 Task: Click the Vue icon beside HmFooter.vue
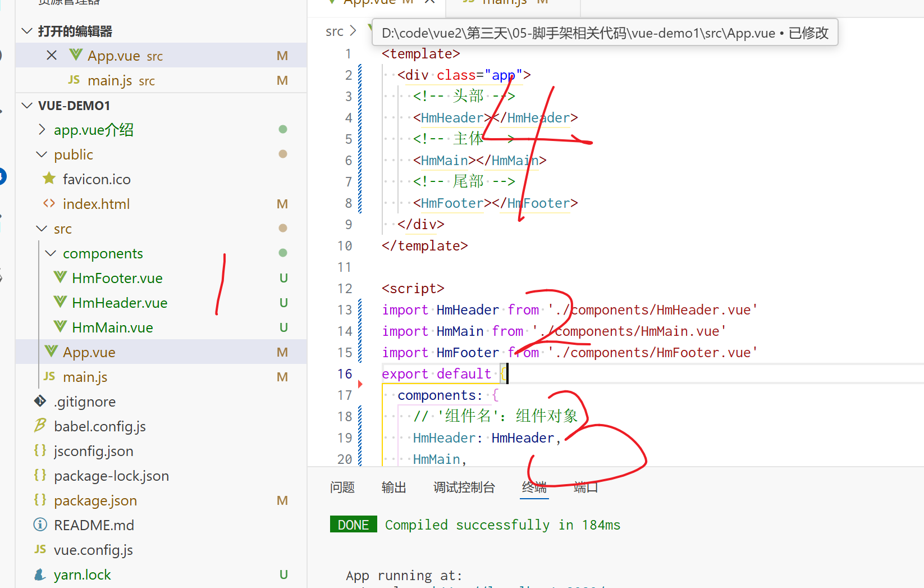pos(60,277)
